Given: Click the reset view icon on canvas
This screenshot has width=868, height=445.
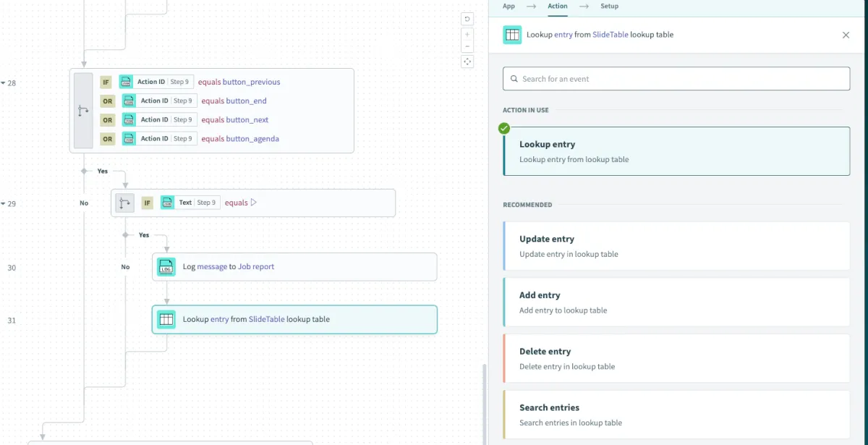Looking at the screenshot, I should (x=467, y=20).
